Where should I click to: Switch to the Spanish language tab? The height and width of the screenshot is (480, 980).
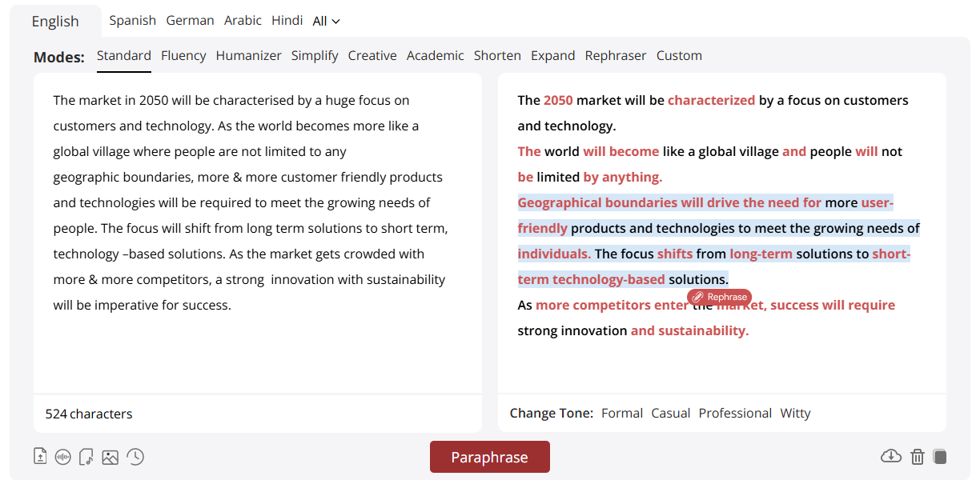[x=132, y=21]
